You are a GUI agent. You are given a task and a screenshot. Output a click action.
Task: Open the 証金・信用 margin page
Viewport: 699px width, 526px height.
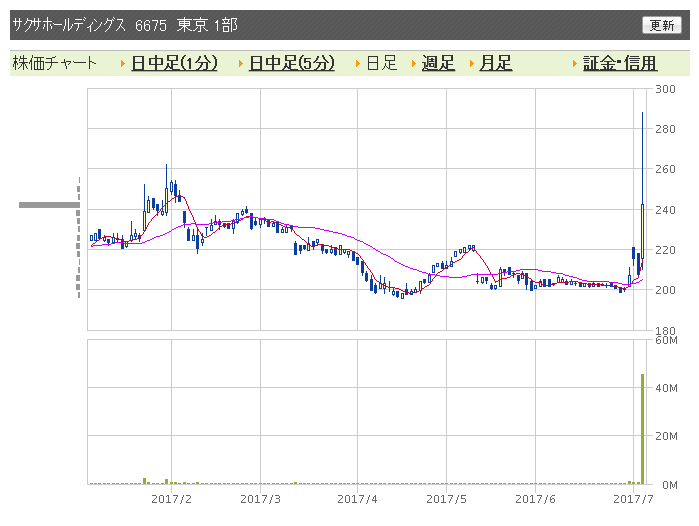[620, 63]
